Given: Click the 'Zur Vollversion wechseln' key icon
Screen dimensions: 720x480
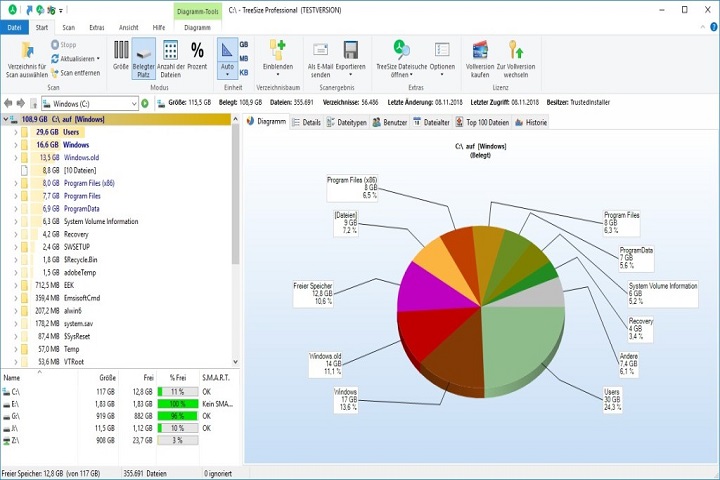Looking at the screenshot, I should 517,50.
